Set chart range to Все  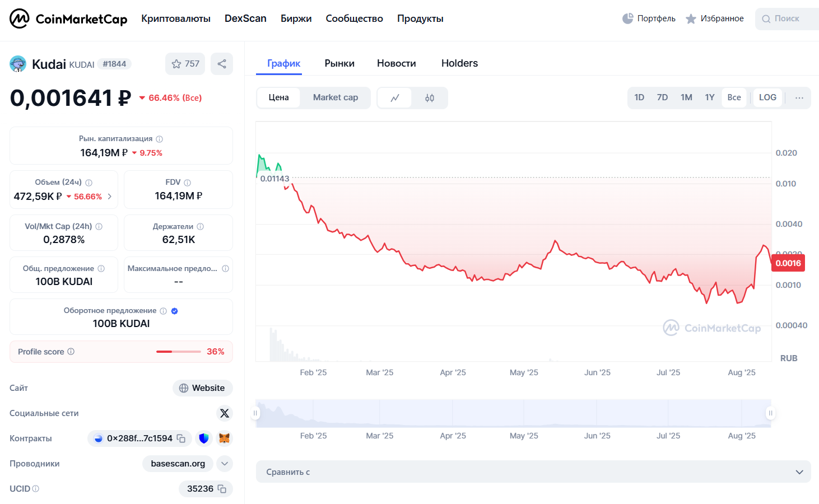(x=734, y=97)
